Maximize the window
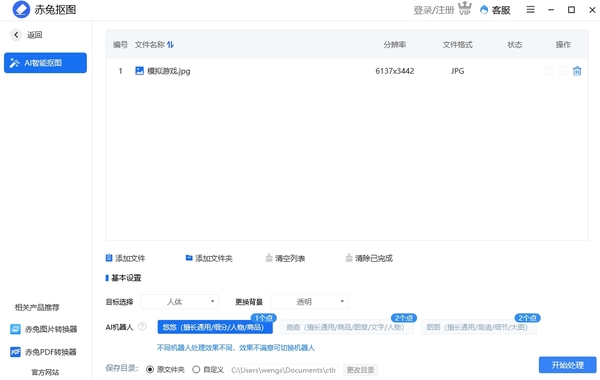Screen dimensions: 600x380 (571, 10)
